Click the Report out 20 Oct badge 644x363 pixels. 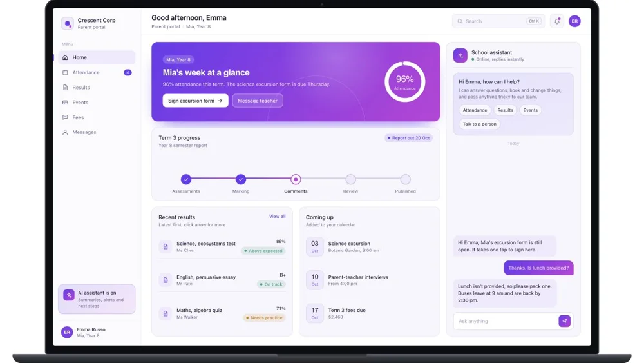(x=409, y=138)
